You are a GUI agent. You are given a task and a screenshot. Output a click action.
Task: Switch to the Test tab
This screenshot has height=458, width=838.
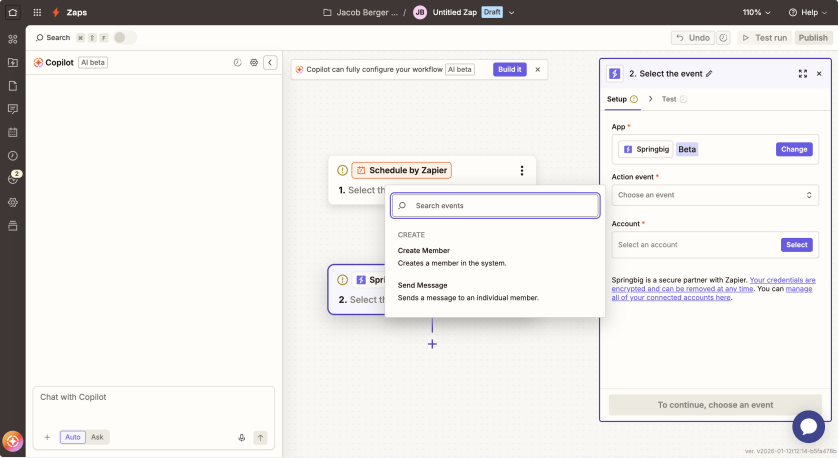[x=674, y=99]
